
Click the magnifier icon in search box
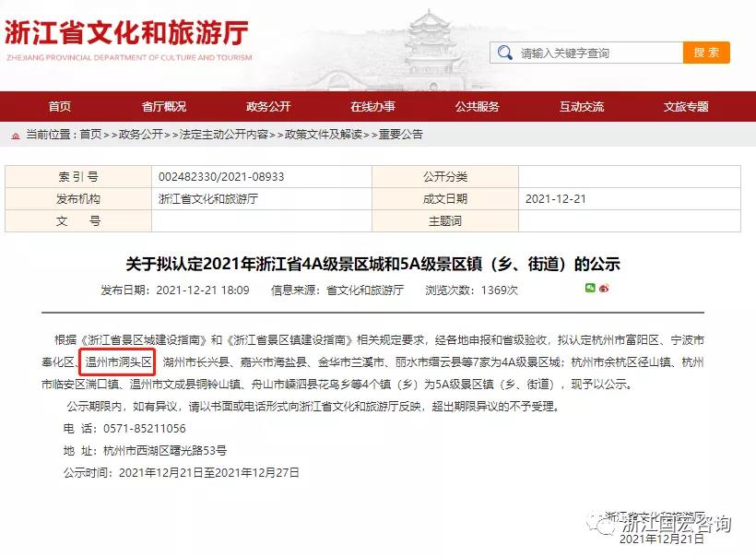[505, 53]
